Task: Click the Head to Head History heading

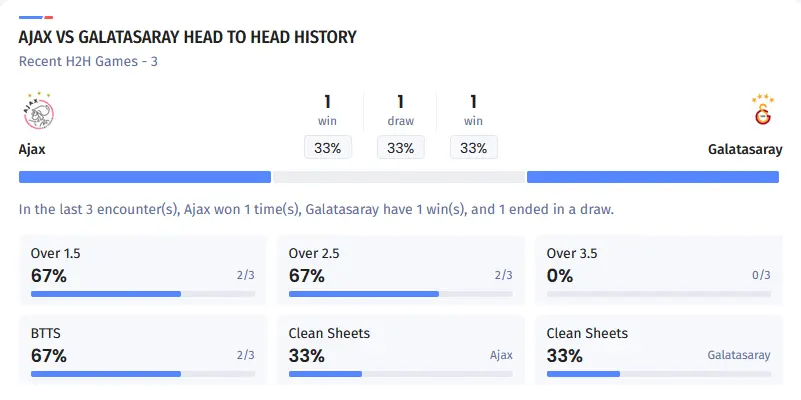Action: (x=188, y=38)
